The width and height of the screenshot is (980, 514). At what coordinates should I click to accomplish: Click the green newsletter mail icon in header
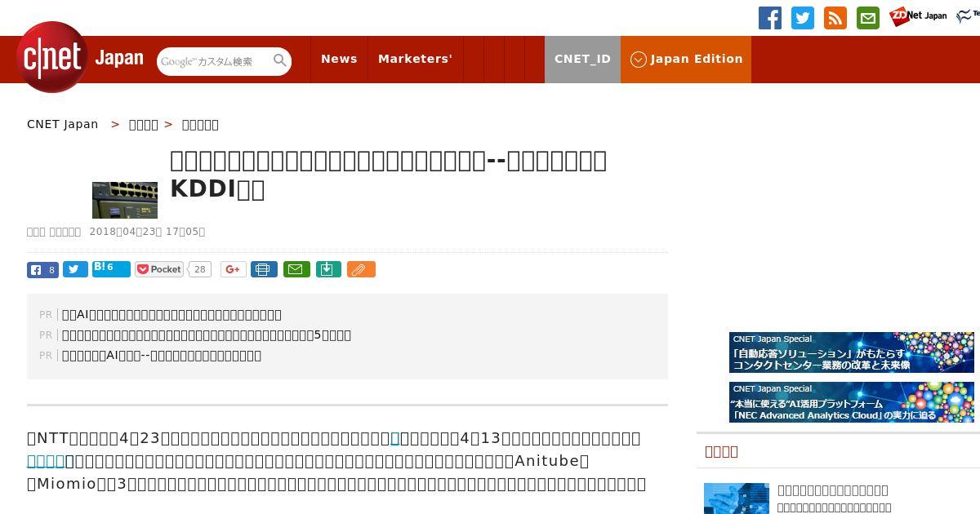[868, 18]
